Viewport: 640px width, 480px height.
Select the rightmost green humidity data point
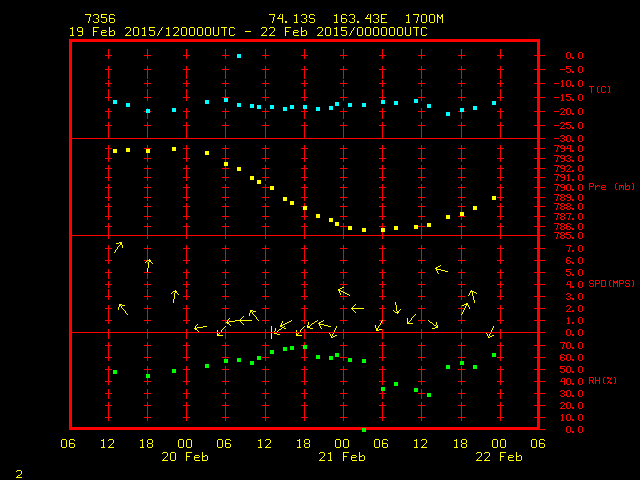click(494, 355)
